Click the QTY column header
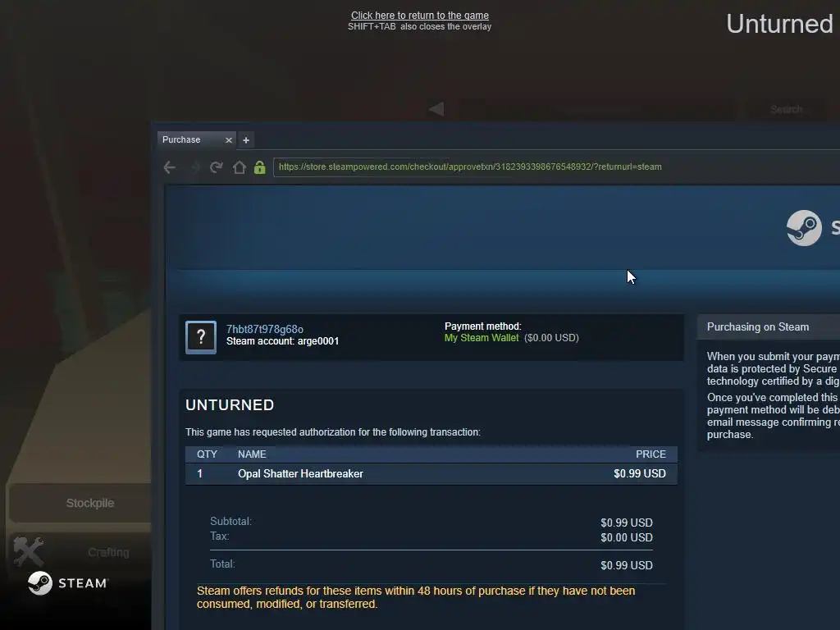Viewport: 840px width, 630px height. (207, 454)
